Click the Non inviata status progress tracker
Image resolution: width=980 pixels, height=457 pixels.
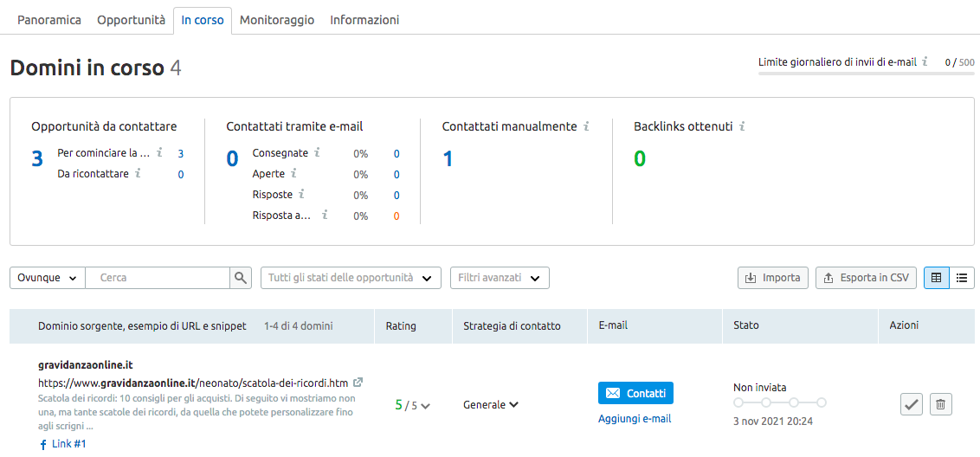[x=779, y=402]
